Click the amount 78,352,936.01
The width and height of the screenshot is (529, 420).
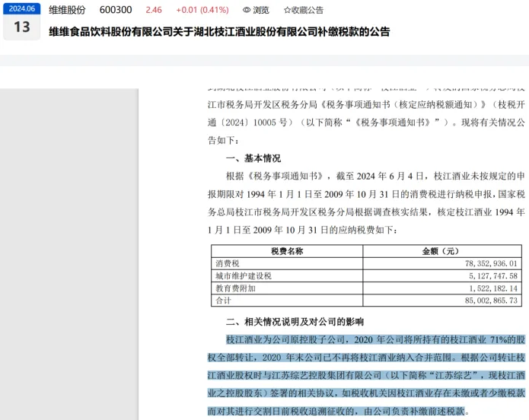491,263
